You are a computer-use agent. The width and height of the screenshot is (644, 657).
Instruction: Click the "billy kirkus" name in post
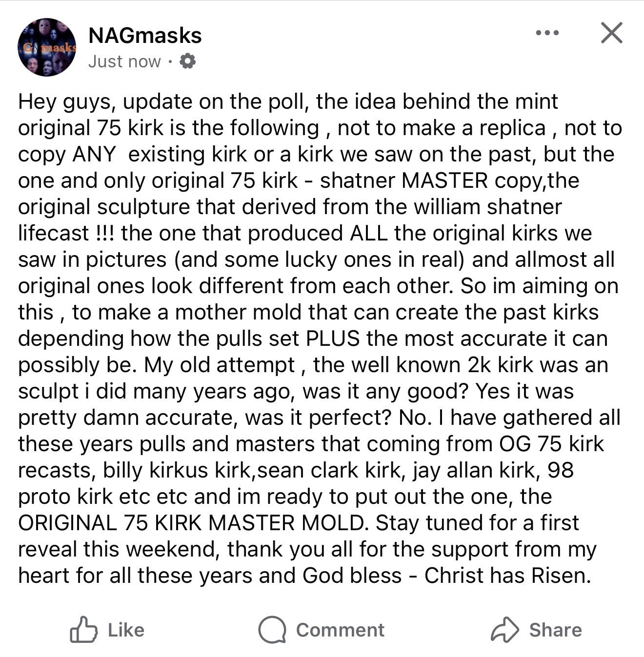[158, 470]
